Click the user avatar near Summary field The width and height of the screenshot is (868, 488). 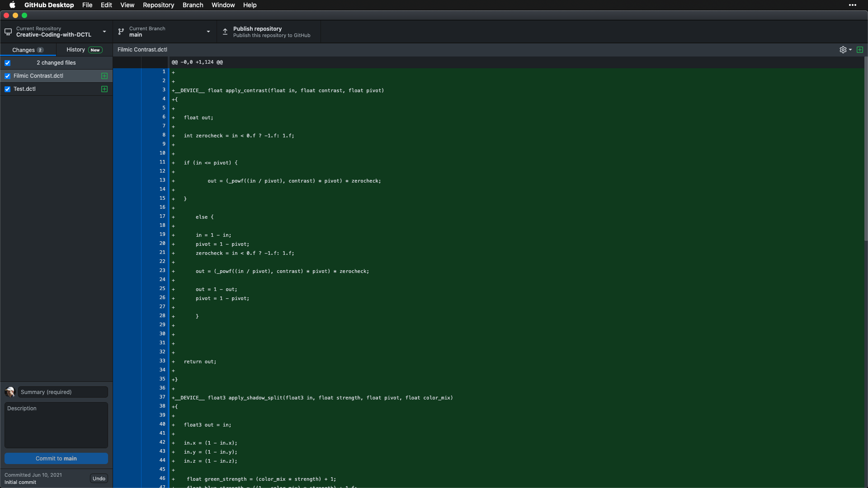[10, 392]
